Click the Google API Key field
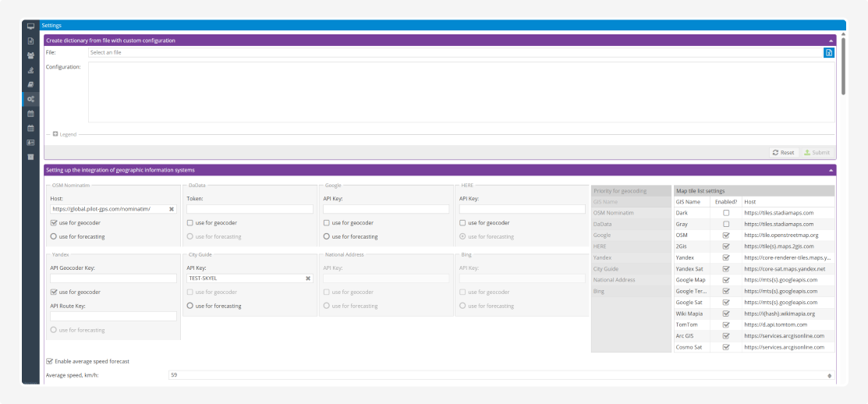 point(386,209)
